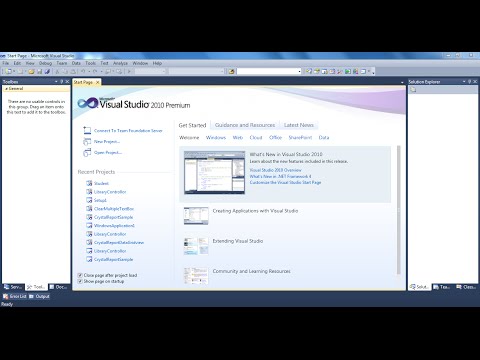Click the icon in Solution Explorer's toolbar
The width and height of the screenshot is (480, 360).
[x=413, y=89]
